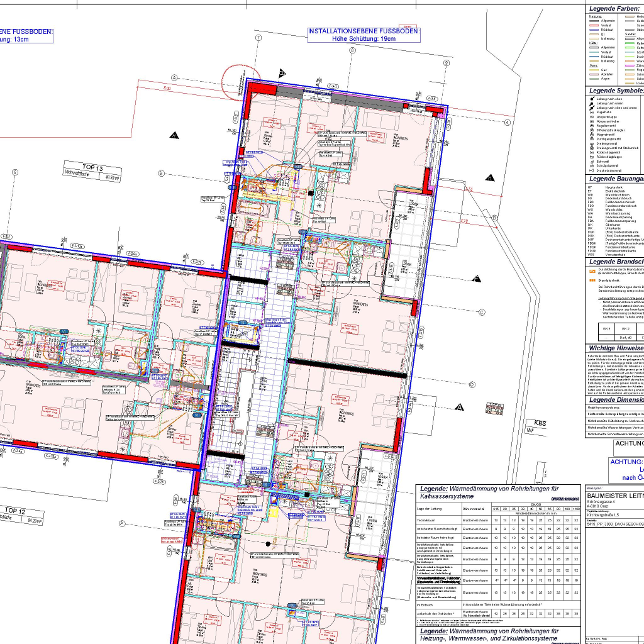Screen dimensions: 644x644
Task: Click the TOP 13 apartment label
Action: tap(92, 168)
